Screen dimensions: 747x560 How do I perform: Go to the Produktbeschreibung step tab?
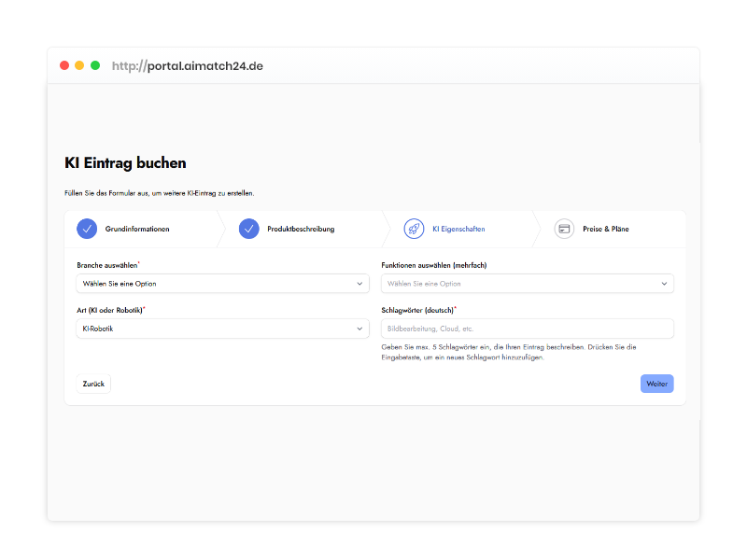point(301,229)
